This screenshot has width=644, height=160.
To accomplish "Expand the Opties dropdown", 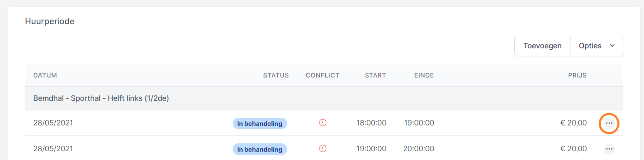I will (597, 46).
